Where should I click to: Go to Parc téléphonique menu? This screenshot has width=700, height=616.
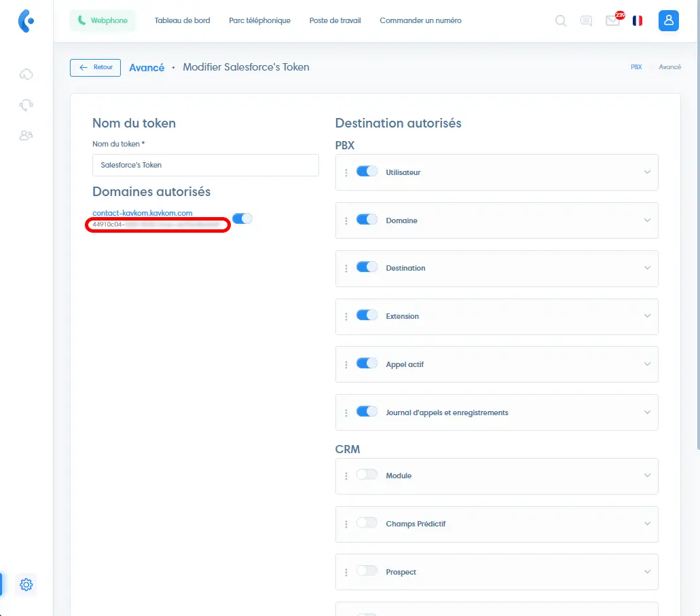pyautogui.click(x=259, y=21)
